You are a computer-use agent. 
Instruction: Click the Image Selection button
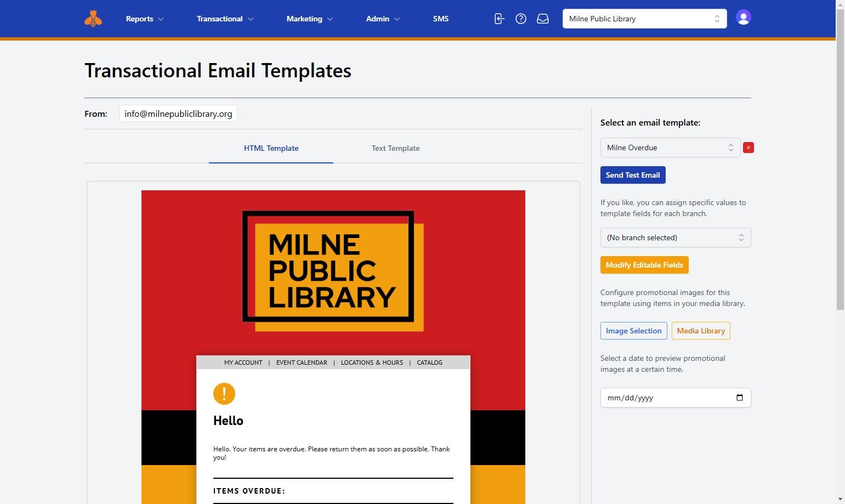point(634,331)
